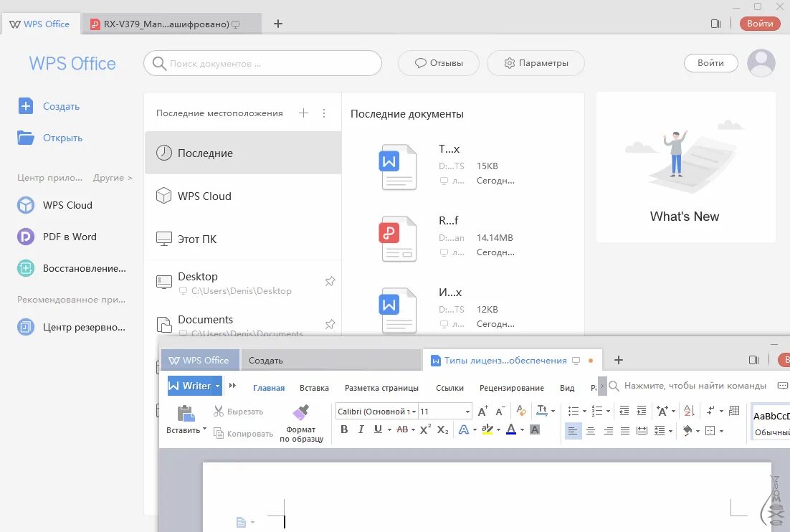The image size is (790, 532).
Task: Select Center alignment button
Action: (x=591, y=431)
